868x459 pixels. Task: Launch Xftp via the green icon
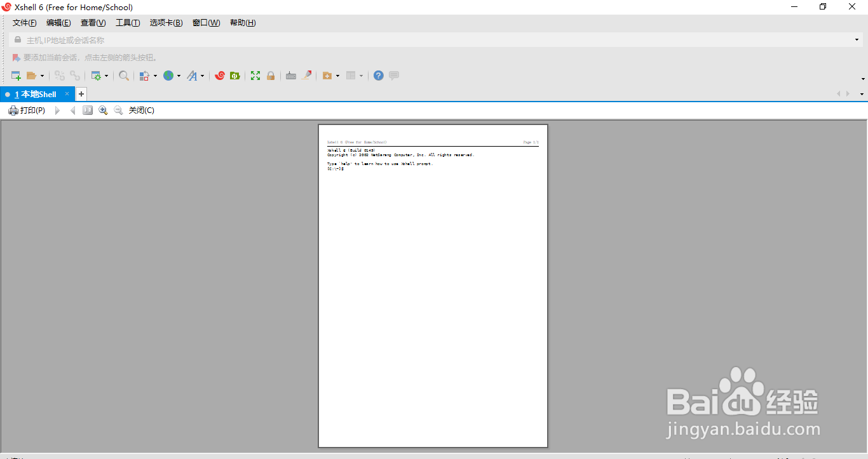pos(234,76)
